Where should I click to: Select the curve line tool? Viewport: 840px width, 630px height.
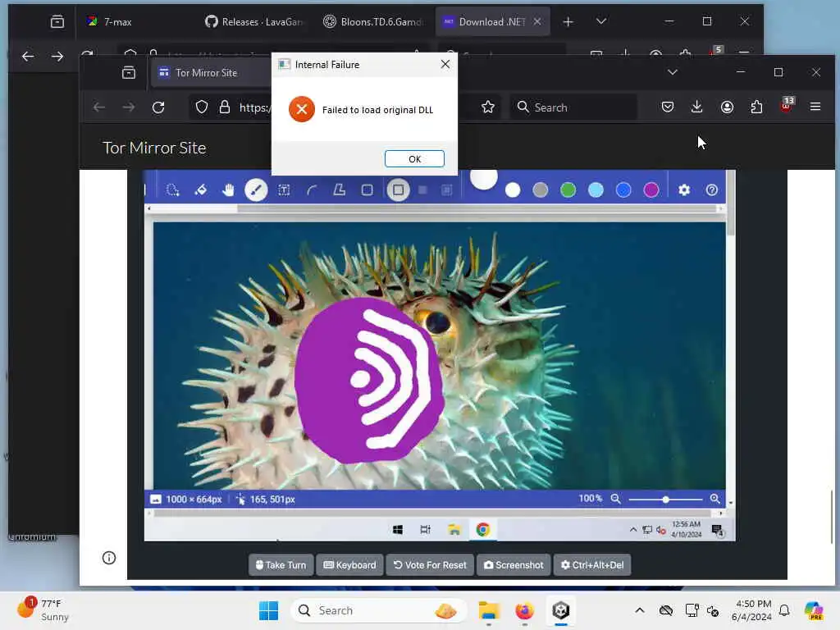point(312,189)
